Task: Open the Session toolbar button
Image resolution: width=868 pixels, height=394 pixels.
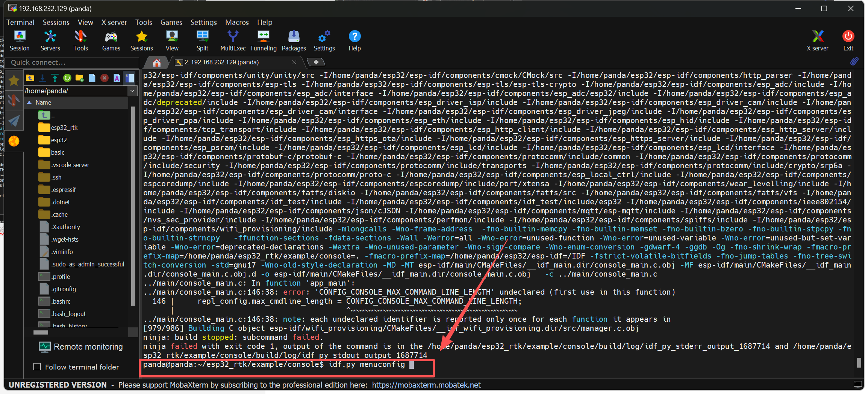Action: 20,41
